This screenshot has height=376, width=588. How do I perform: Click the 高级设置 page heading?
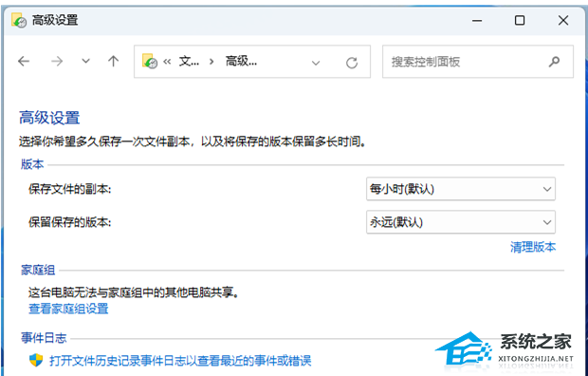click(x=49, y=118)
